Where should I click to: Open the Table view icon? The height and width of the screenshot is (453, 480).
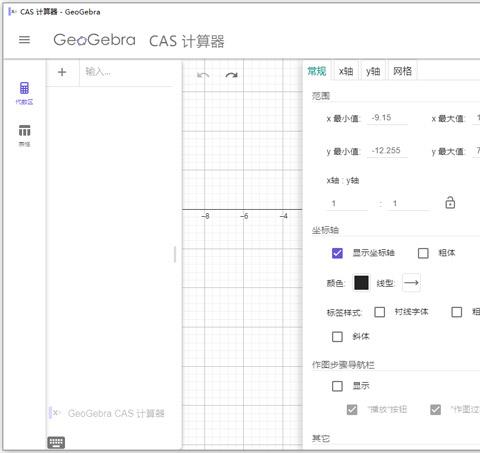click(x=24, y=130)
